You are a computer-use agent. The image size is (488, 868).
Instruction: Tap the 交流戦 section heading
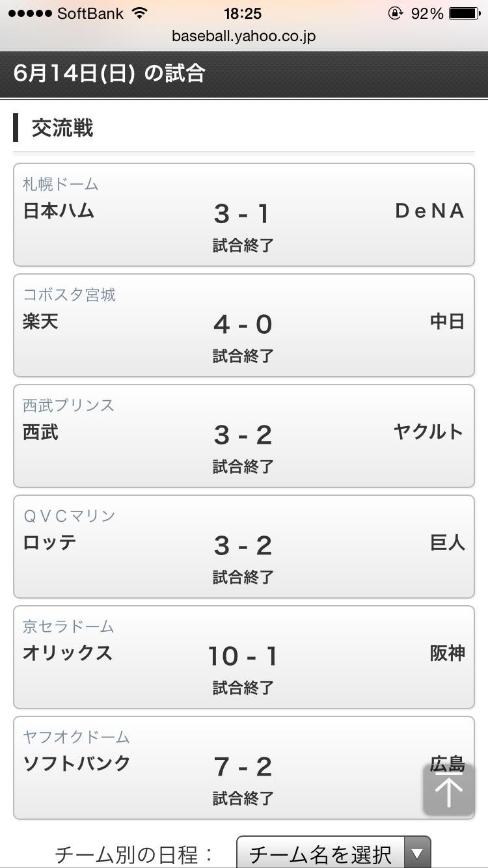(62, 128)
